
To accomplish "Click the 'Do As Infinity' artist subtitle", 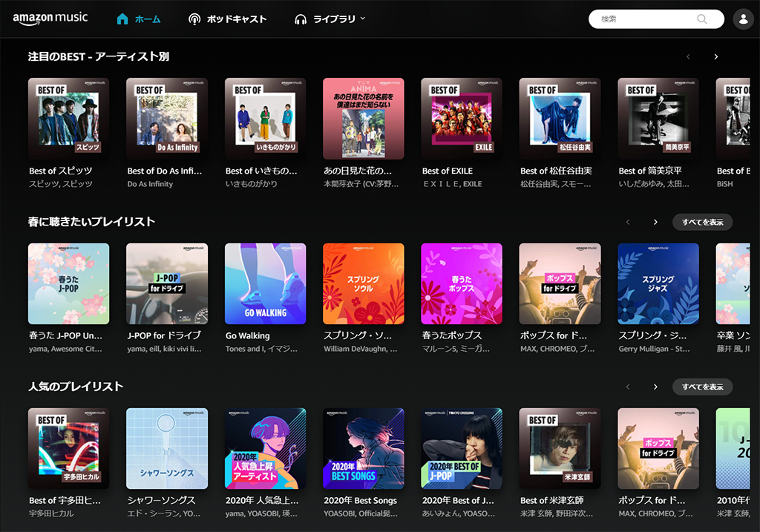I will pyautogui.click(x=150, y=184).
